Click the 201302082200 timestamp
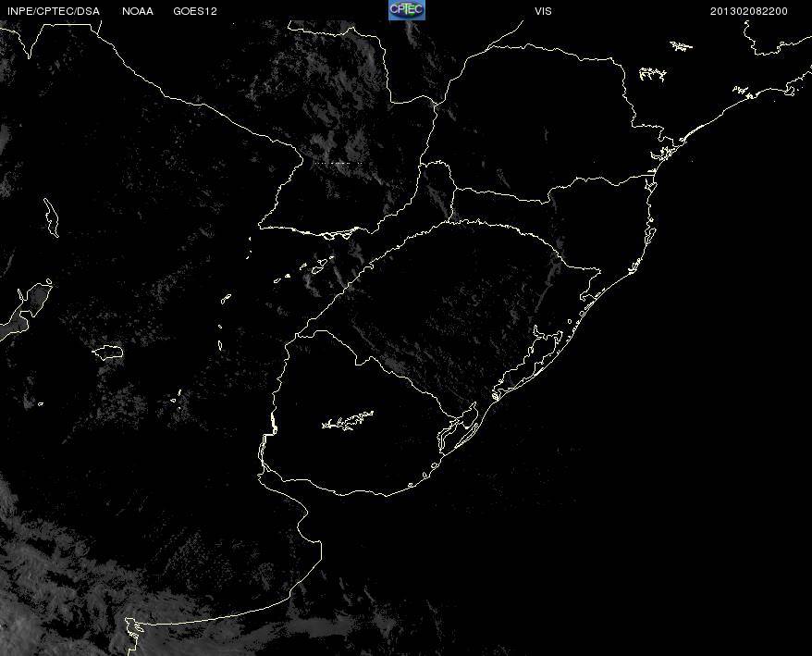Viewport: 812px width, 656px height. point(749,11)
